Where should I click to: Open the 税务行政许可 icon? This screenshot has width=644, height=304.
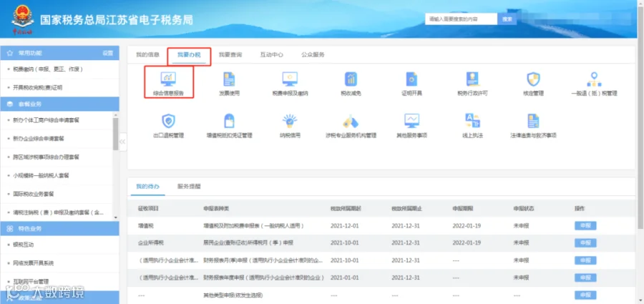tap(472, 79)
